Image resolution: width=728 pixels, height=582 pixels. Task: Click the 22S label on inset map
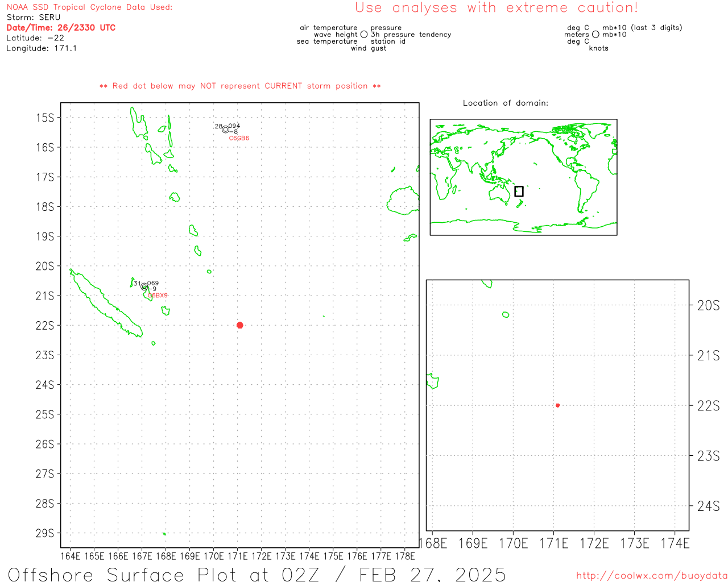[709, 406]
